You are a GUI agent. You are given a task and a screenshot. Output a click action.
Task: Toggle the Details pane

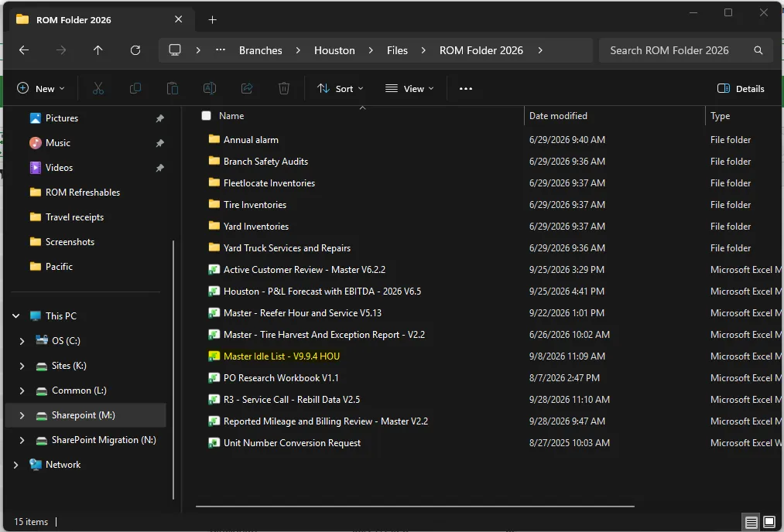pyautogui.click(x=741, y=88)
